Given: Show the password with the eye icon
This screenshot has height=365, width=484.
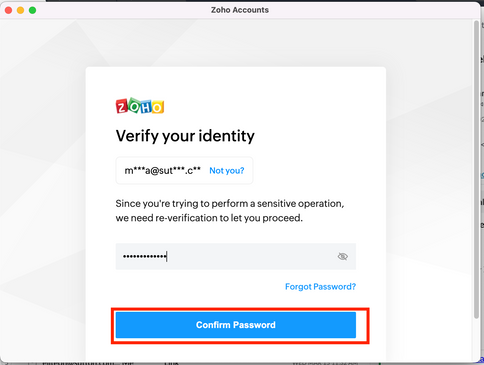Looking at the screenshot, I should 343,256.
